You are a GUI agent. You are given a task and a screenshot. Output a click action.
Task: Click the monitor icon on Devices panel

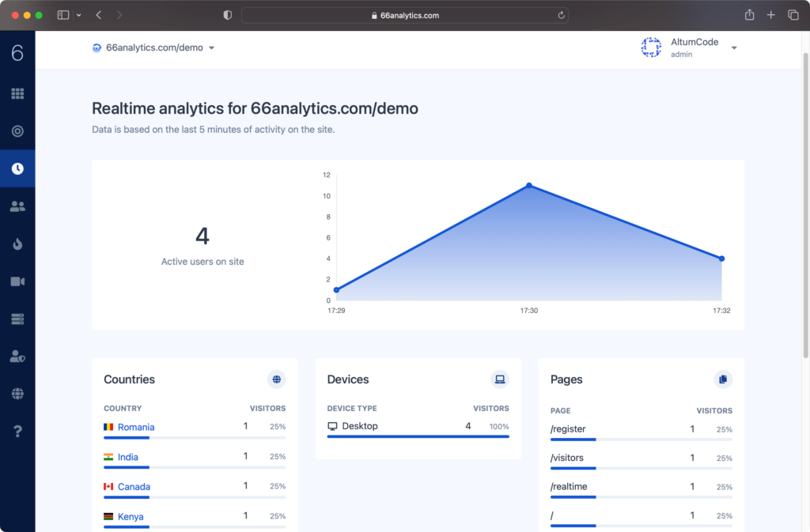pyautogui.click(x=499, y=379)
